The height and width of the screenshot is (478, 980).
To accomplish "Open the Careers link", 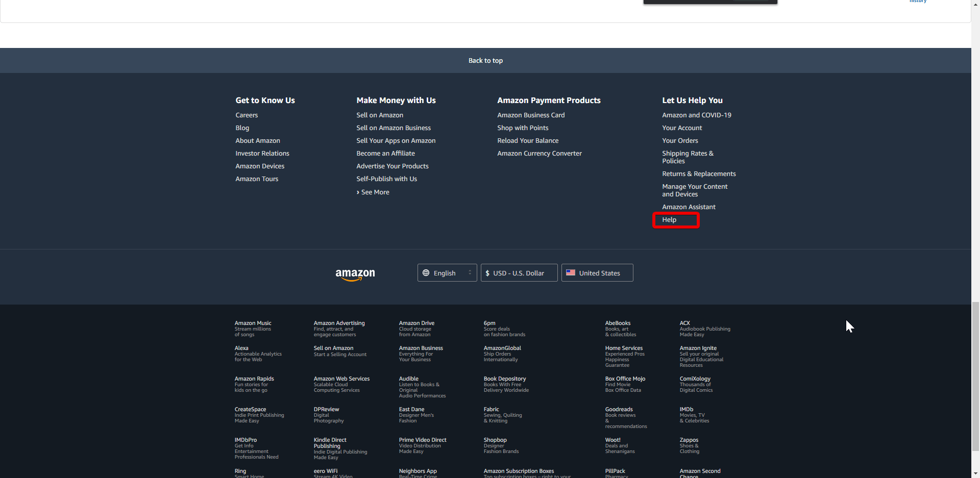I will [x=247, y=115].
